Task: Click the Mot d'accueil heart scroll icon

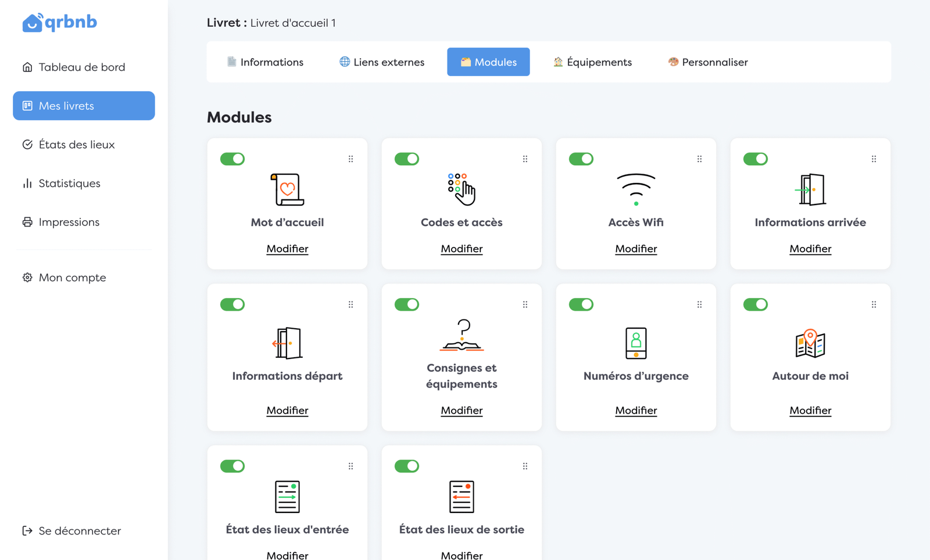Action: coord(287,189)
